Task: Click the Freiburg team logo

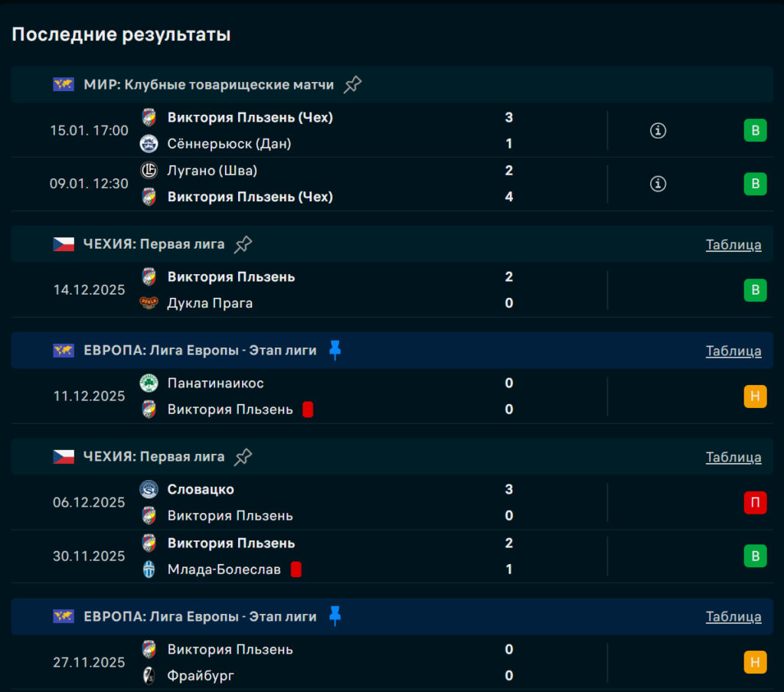Action: 149,676
